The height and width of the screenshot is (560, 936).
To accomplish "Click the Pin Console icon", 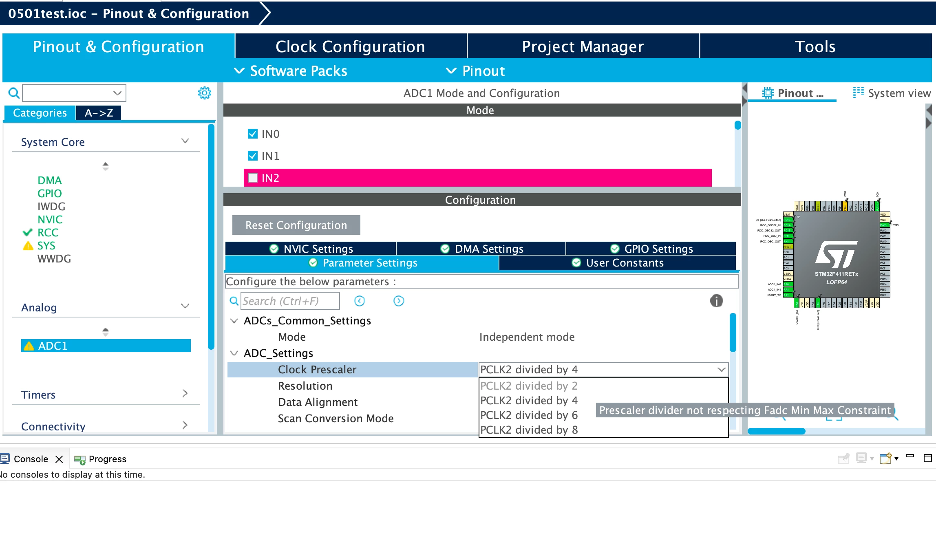I will coord(844,459).
